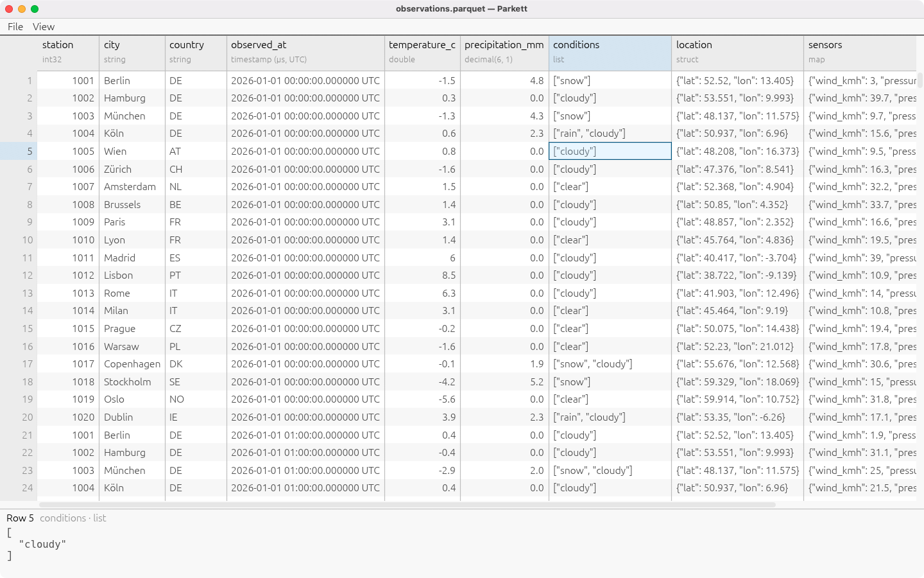
Task: Open the File menu
Action: click(x=15, y=26)
